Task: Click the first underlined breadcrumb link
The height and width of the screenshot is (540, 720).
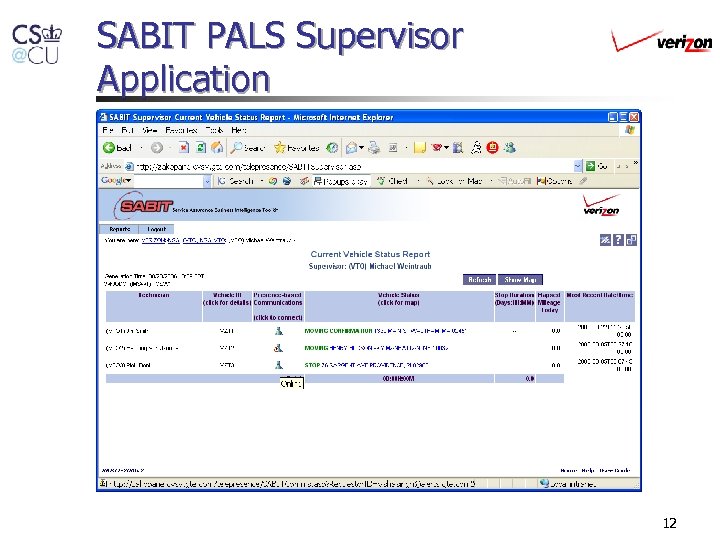Action: pyautogui.click(x=160, y=240)
